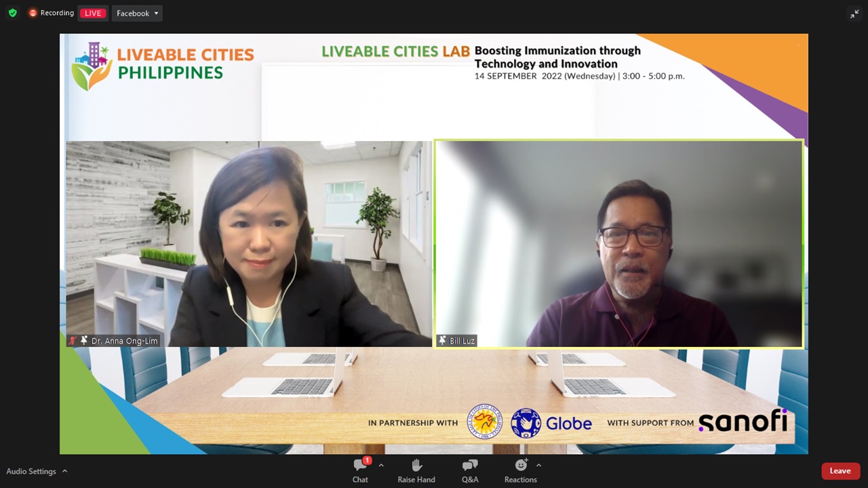Open Audio Settings
The width and height of the screenshot is (868, 488).
(x=31, y=471)
